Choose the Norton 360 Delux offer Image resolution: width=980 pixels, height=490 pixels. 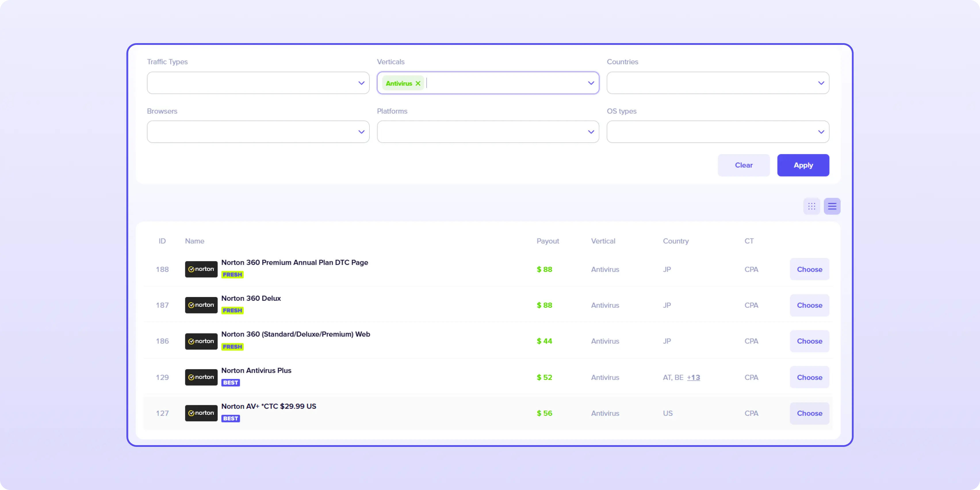[x=809, y=305]
